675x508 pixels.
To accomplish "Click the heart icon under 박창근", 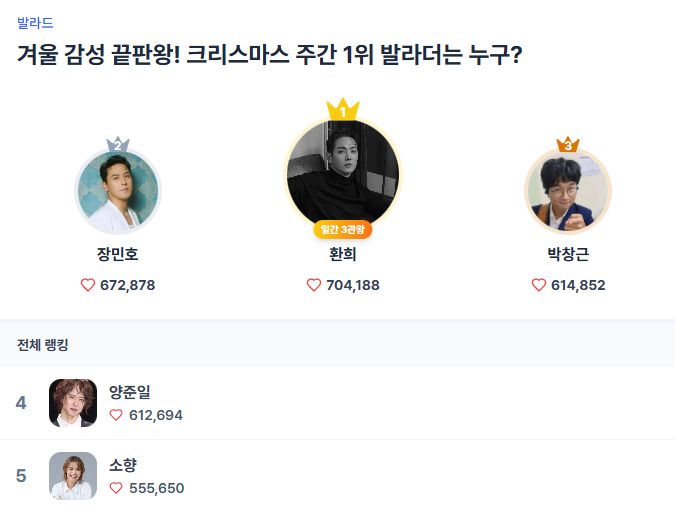I will point(539,285).
